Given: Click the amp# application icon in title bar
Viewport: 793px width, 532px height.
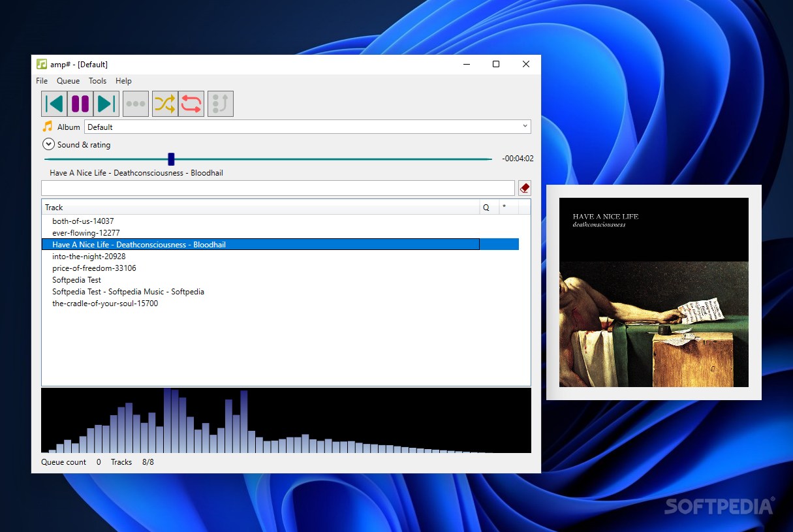Looking at the screenshot, I should pyautogui.click(x=42, y=64).
